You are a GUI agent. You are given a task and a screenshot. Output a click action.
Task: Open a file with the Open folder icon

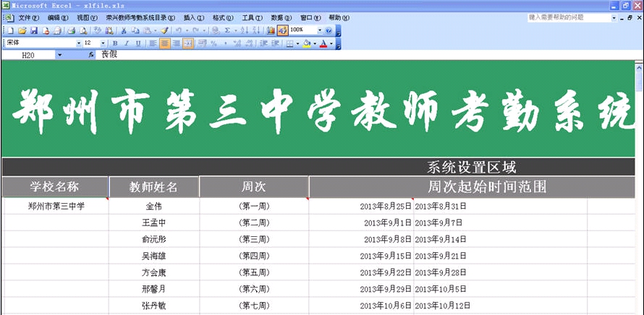tap(22, 30)
